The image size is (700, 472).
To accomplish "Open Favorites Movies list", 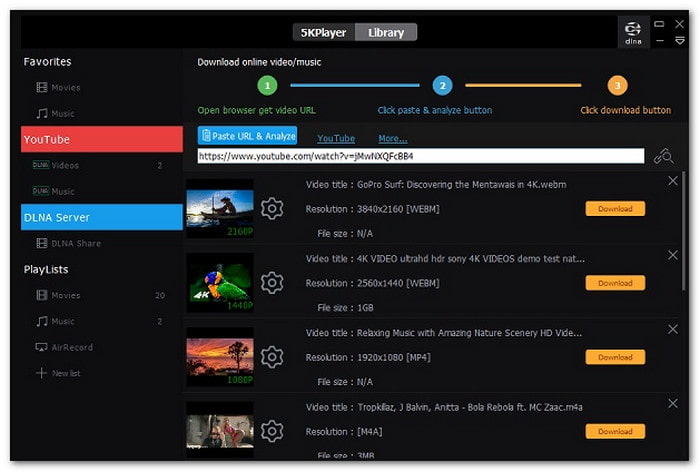I will click(x=66, y=88).
